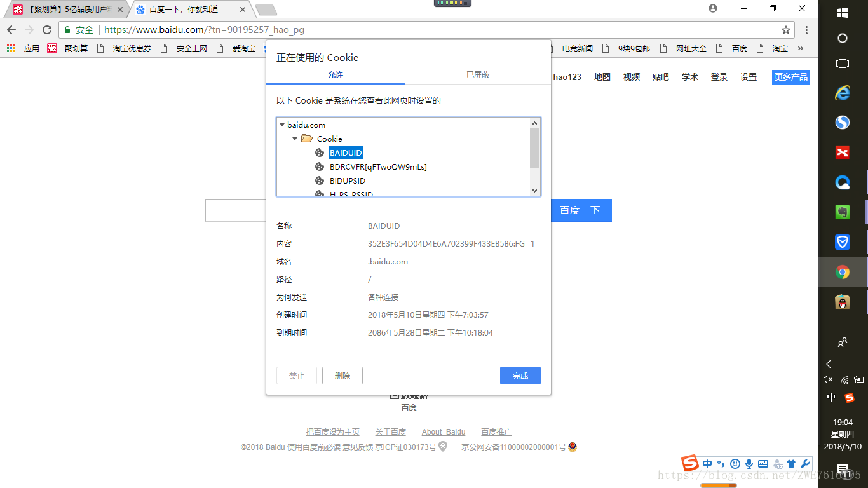Select the BIDUPSID cookie
The width and height of the screenshot is (868, 488).
[348, 181]
